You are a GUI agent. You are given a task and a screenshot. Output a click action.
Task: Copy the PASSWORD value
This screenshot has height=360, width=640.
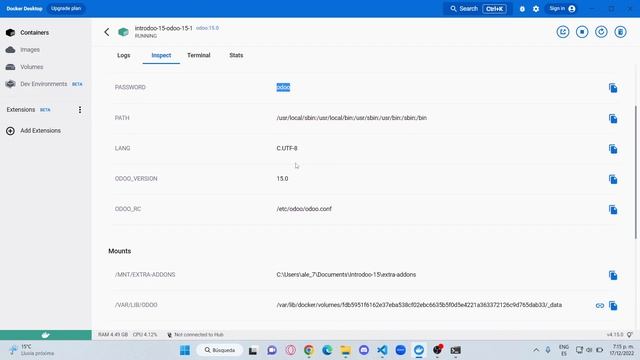[x=613, y=88]
